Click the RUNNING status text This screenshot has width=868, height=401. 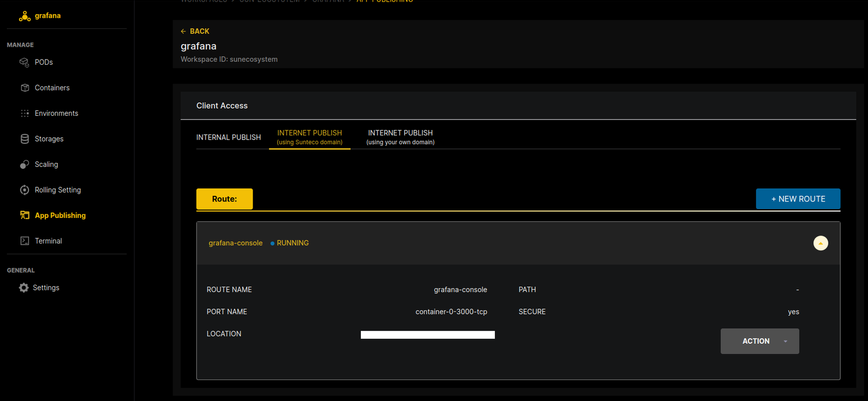point(292,243)
